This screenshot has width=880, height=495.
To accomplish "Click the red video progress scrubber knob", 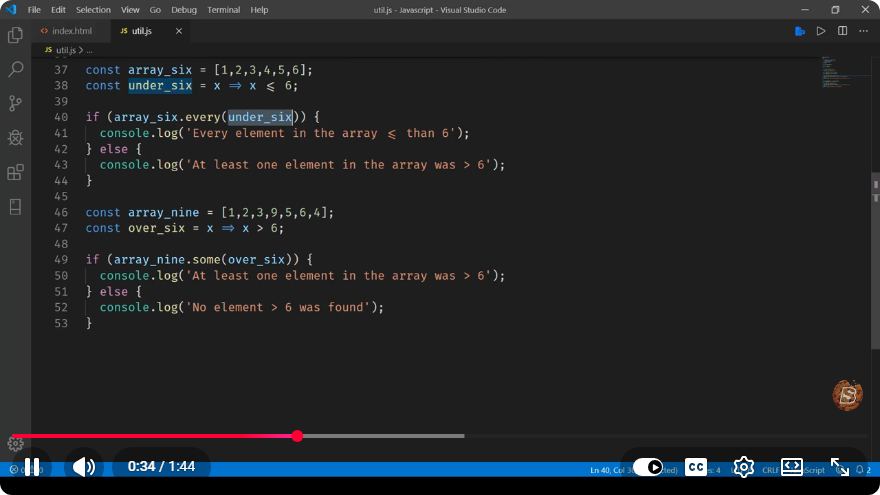I will point(297,436).
